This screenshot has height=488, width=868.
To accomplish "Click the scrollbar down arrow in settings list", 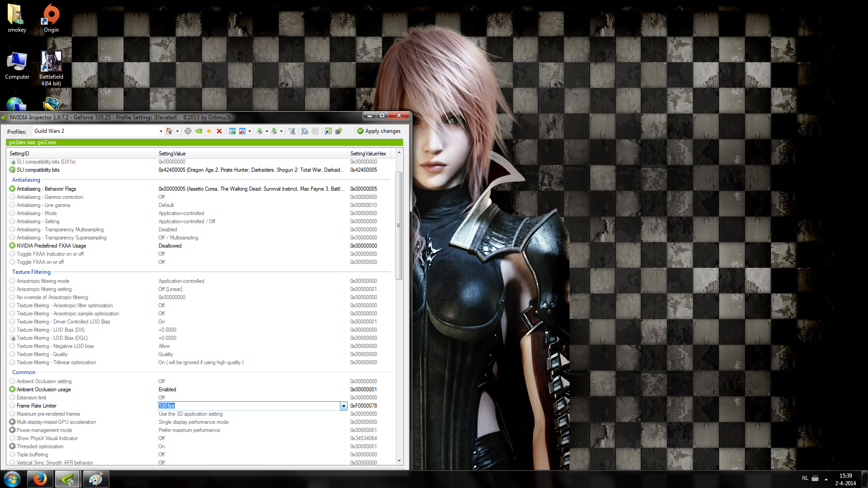I will click(399, 461).
